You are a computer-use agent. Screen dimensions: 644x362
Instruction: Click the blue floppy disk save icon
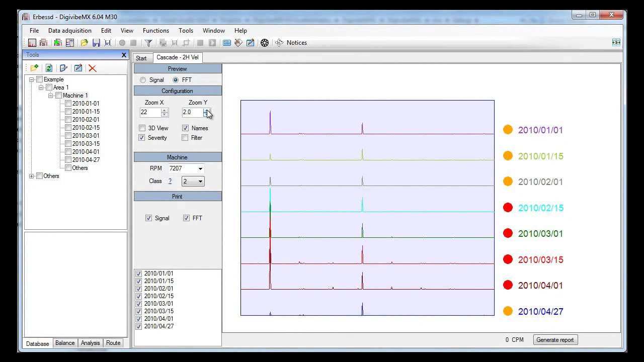coord(96,43)
